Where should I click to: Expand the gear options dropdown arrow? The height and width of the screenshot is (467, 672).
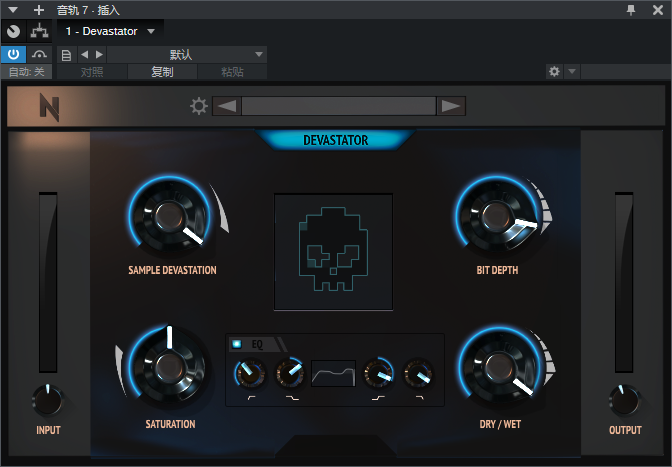pyautogui.click(x=572, y=72)
